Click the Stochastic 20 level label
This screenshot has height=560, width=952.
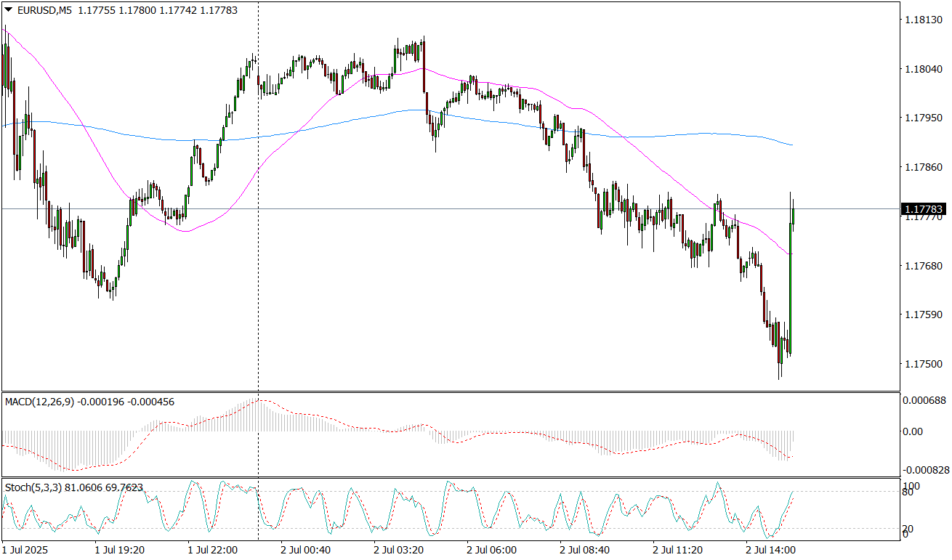909,528
